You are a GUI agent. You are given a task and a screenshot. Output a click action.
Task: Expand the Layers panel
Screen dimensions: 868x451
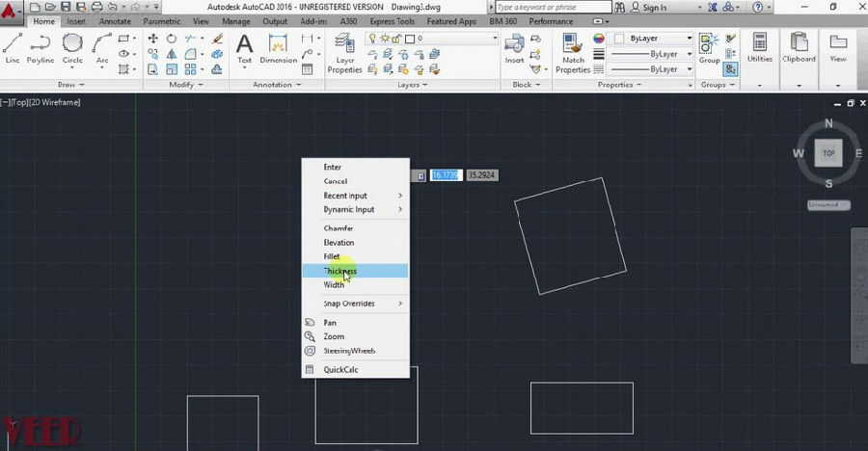tap(413, 85)
